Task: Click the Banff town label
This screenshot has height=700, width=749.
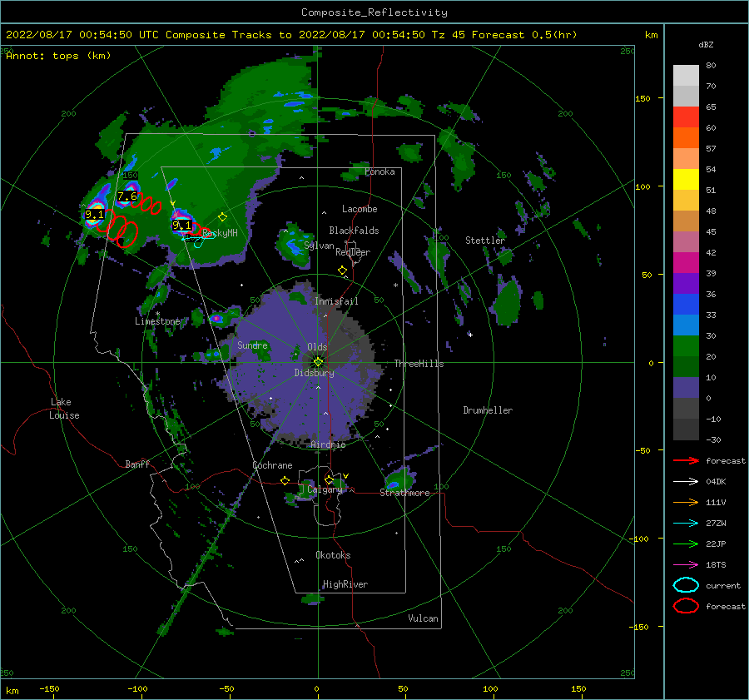Action: point(137,464)
